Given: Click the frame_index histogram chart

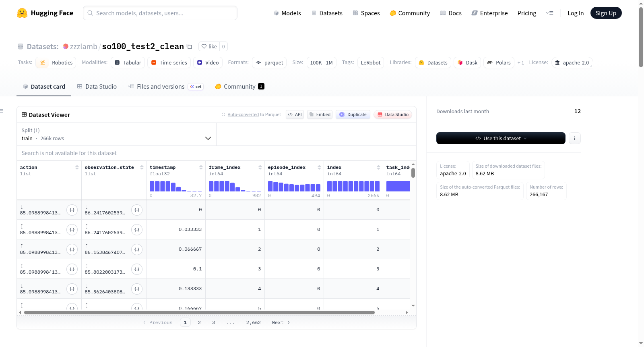Looking at the screenshot, I should [x=235, y=186].
